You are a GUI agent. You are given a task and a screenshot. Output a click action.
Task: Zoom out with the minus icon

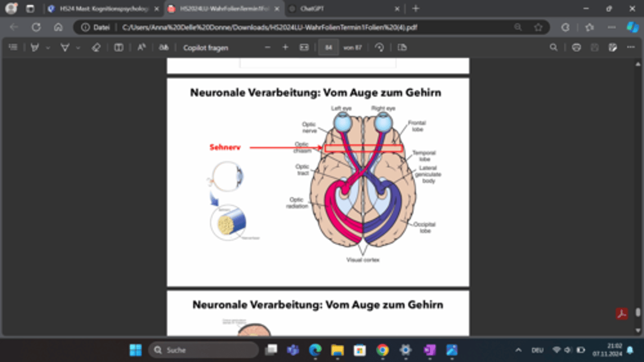(267, 47)
